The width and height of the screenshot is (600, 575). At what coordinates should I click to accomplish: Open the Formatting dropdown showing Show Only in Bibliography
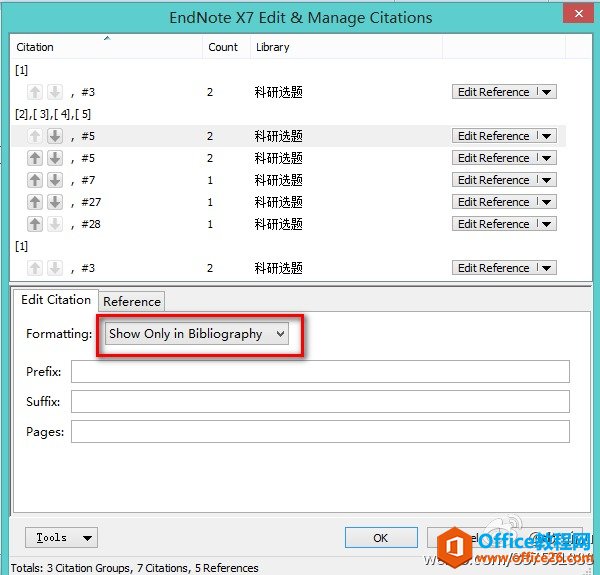[x=197, y=334]
